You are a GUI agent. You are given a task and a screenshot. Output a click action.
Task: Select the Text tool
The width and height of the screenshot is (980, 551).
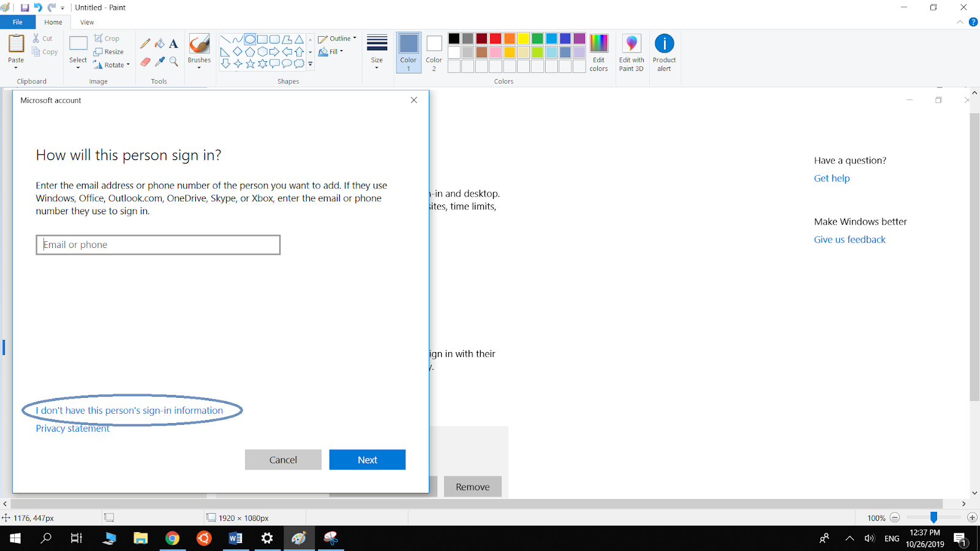[173, 43]
